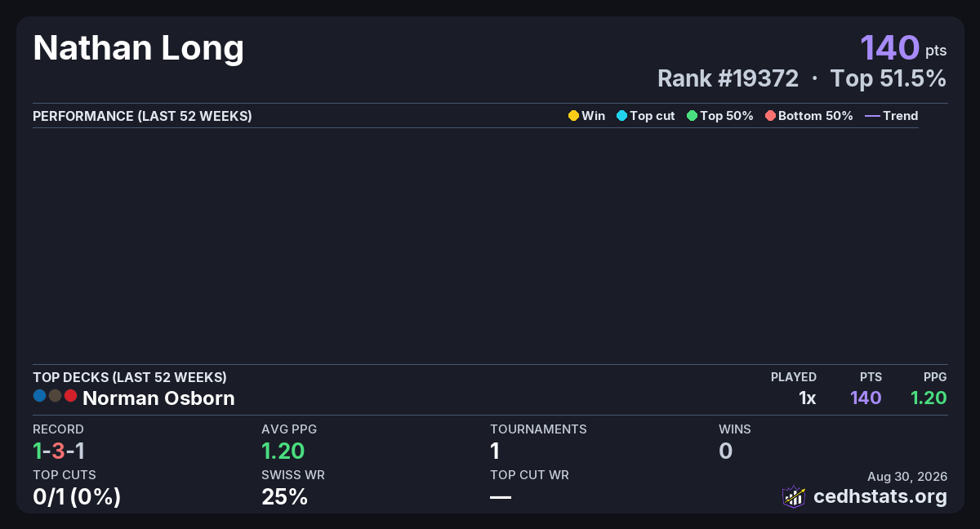Click the purple Trend line legend marker
Screen dimensions: 980x529
point(872,116)
